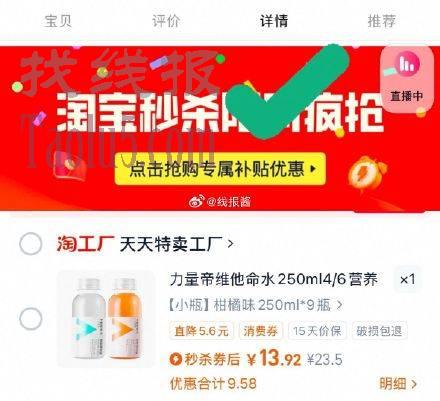
Task: Open the 推荐 tab
Action: (x=382, y=21)
